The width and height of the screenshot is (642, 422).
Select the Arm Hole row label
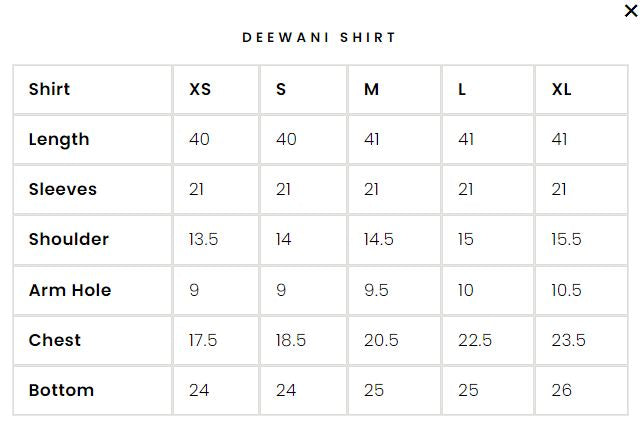coord(70,290)
